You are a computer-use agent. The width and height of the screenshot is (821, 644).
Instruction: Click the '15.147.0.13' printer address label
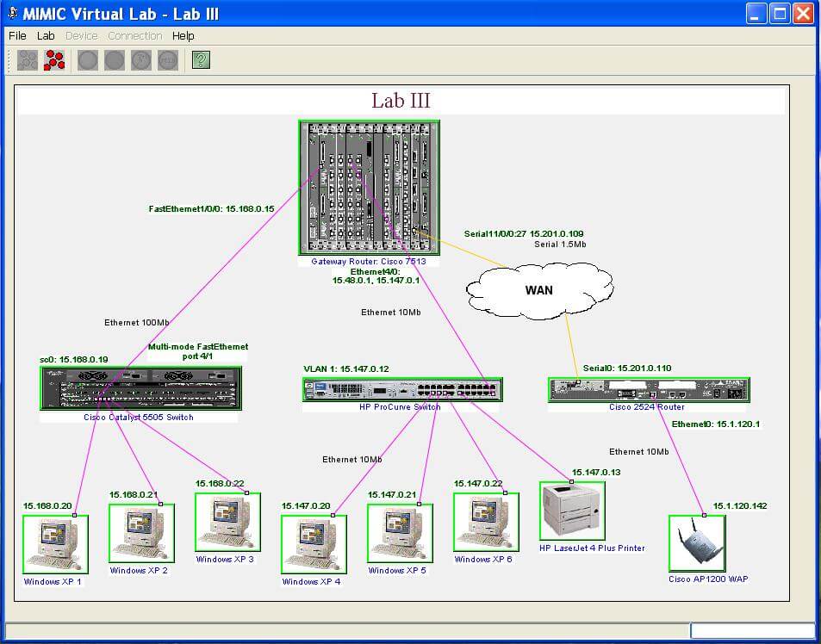pos(596,473)
